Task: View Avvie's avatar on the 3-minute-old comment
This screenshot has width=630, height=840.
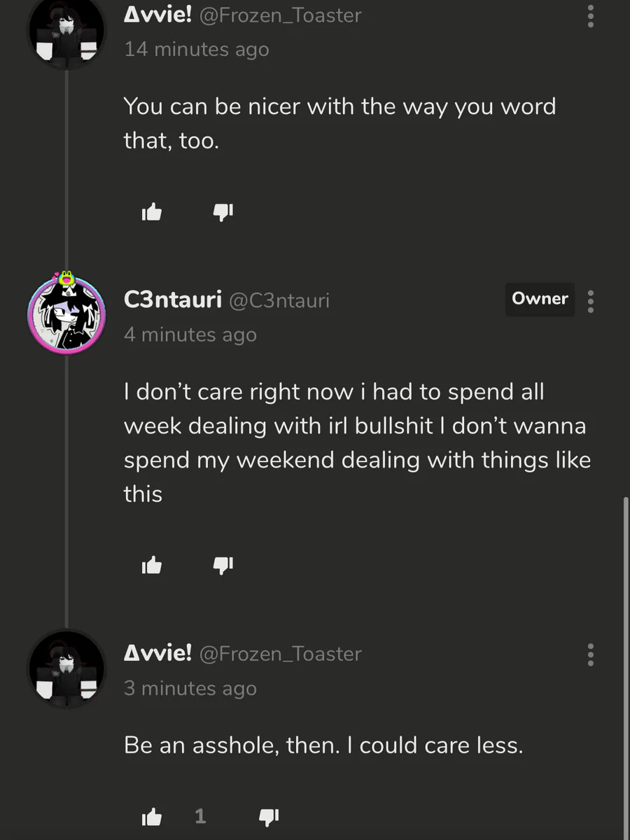Action: point(66,668)
